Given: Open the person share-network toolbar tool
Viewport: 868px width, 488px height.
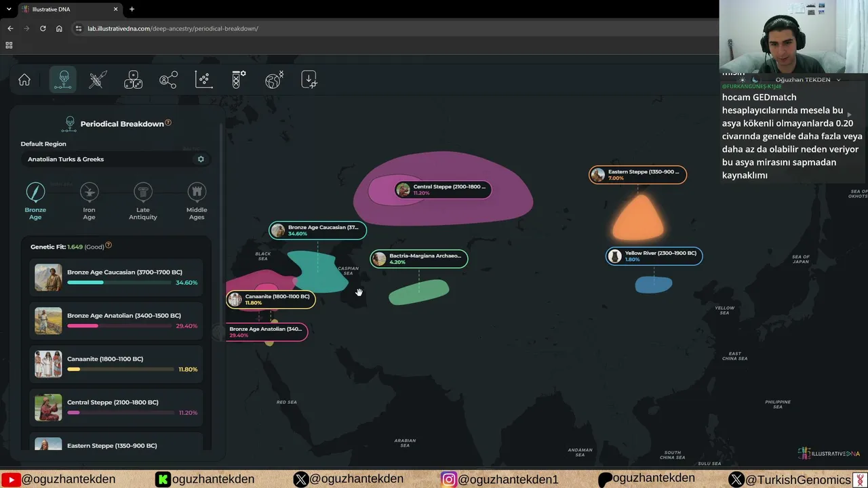Looking at the screenshot, I should 168,80.
